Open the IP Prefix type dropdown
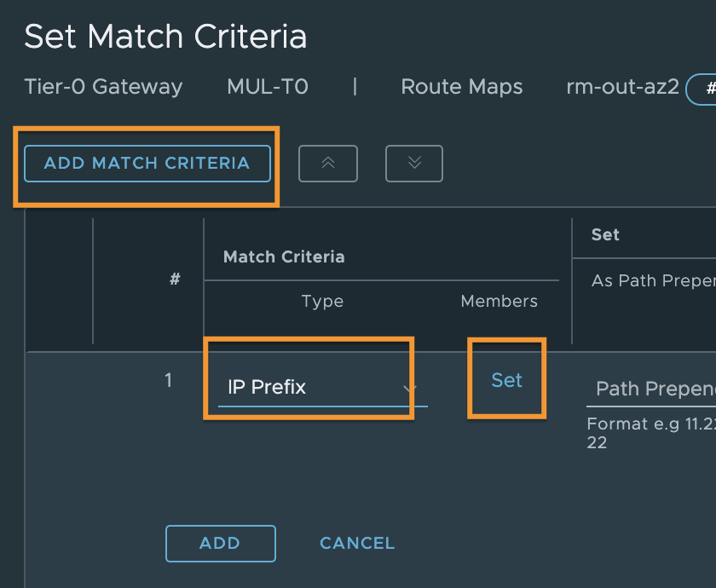Viewport: 716px width, 588px height. (322, 387)
